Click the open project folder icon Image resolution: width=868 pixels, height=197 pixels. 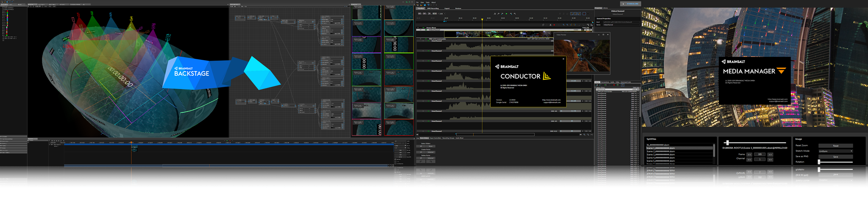click(x=421, y=5)
